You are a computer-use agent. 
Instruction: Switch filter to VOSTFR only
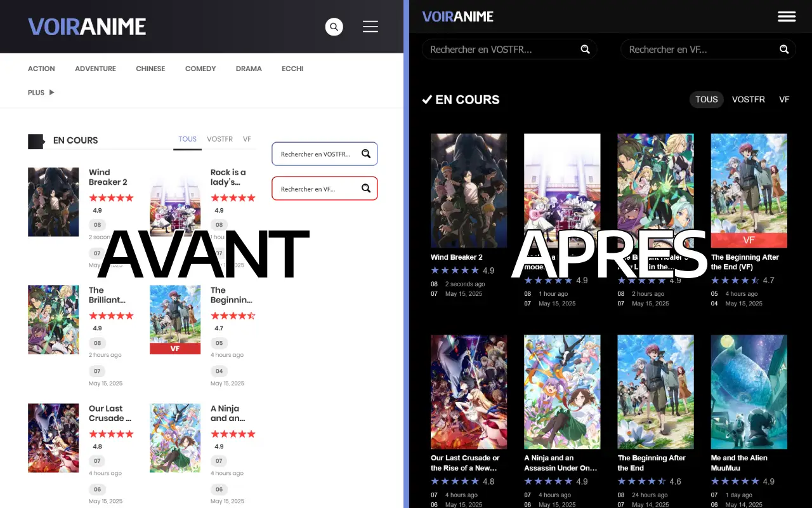[748, 100]
